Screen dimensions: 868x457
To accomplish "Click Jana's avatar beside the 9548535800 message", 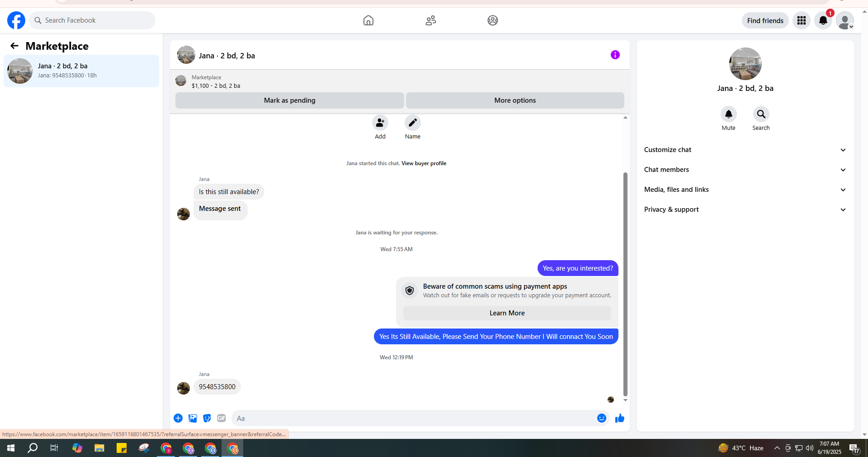I will pyautogui.click(x=184, y=388).
